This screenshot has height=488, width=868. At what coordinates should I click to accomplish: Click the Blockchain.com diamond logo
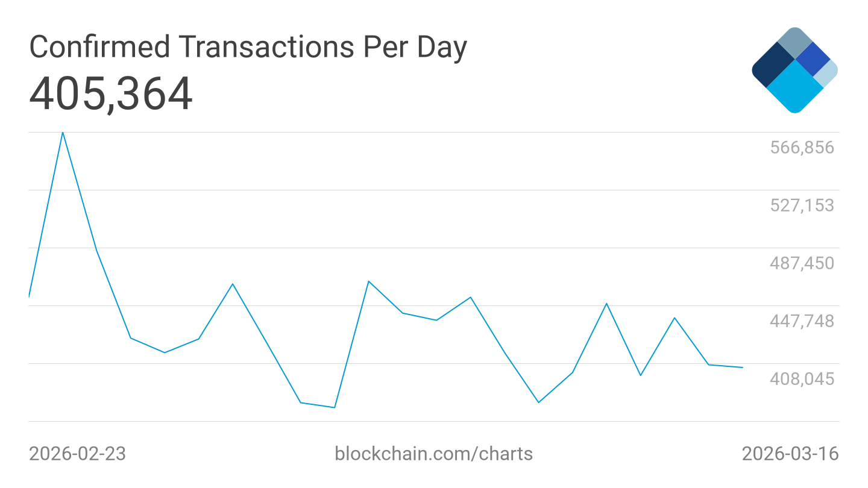pos(794,70)
